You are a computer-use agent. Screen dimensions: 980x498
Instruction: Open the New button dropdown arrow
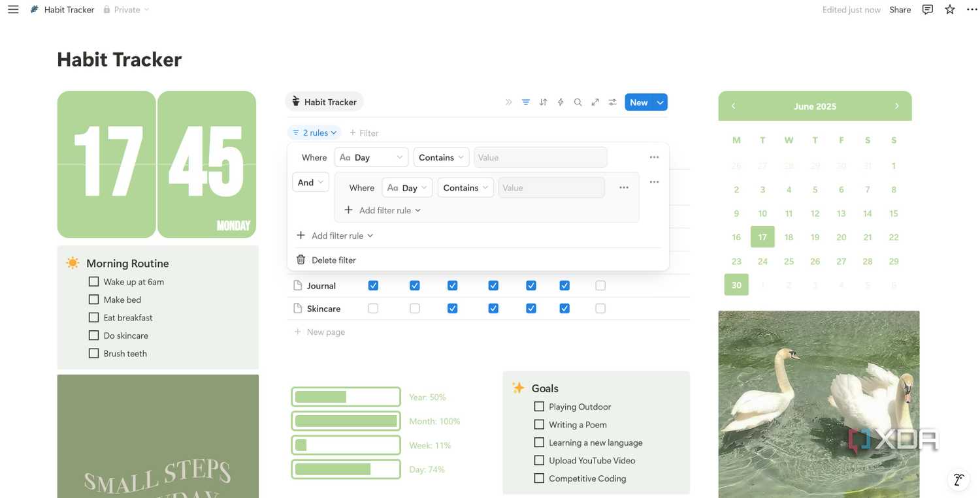tap(661, 102)
